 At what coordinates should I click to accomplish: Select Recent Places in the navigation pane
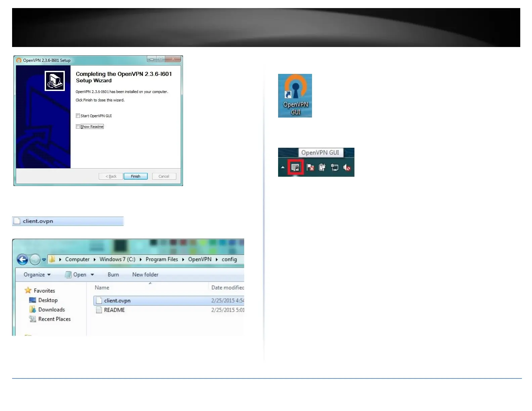tap(54, 319)
